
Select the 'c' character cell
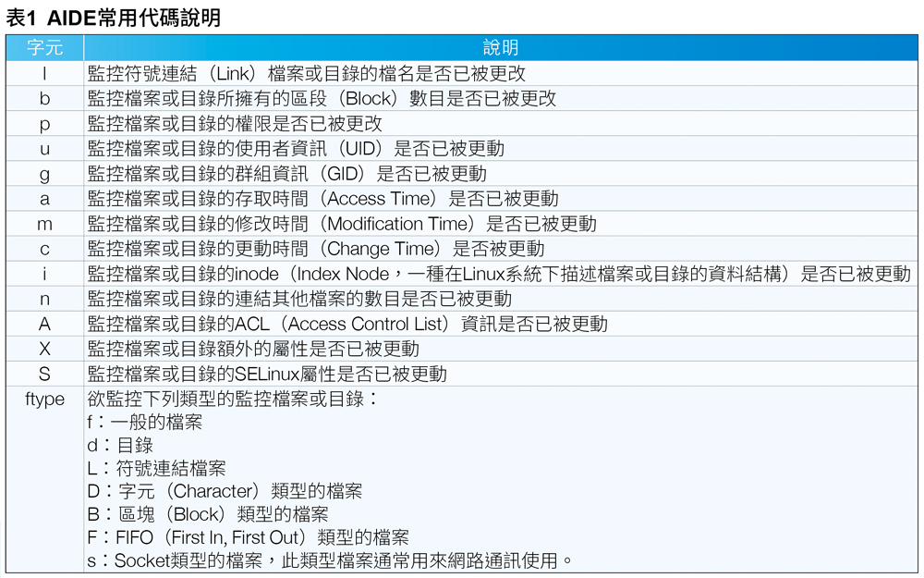click(x=44, y=249)
